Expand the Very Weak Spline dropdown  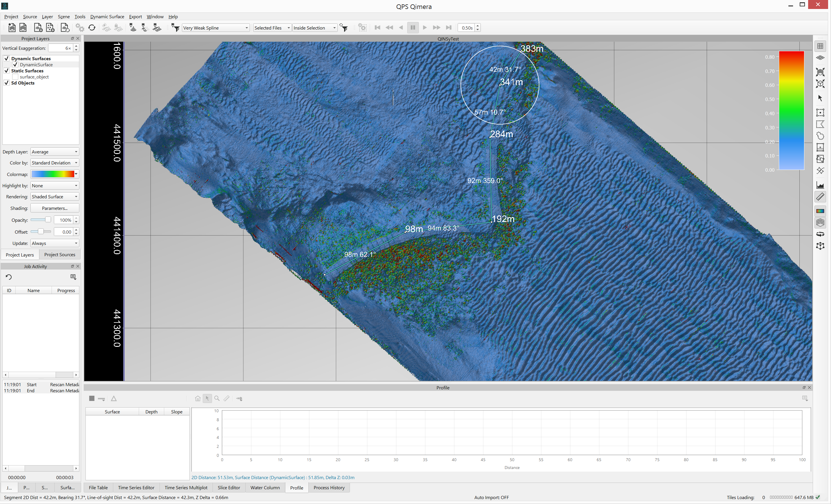coord(216,28)
